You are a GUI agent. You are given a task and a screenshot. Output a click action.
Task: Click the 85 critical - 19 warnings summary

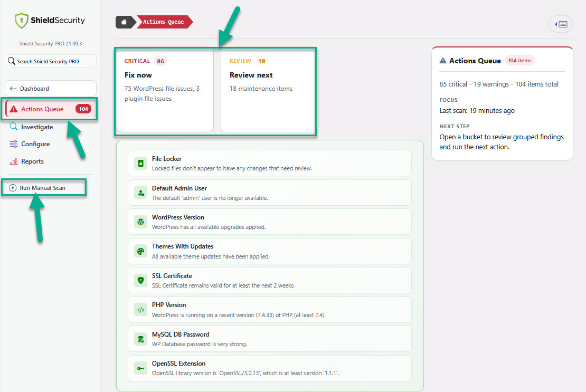[x=498, y=84]
